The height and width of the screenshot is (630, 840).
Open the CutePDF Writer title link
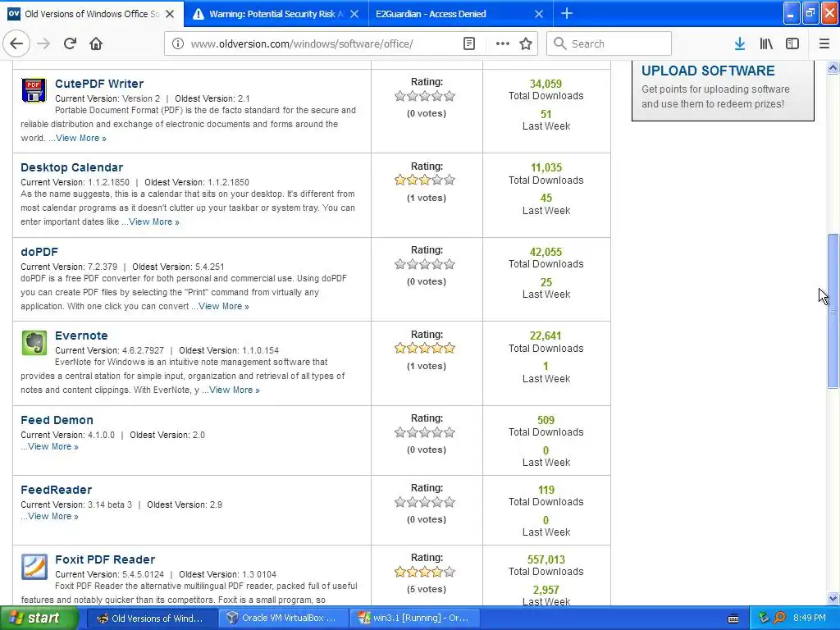(x=99, y=84)
